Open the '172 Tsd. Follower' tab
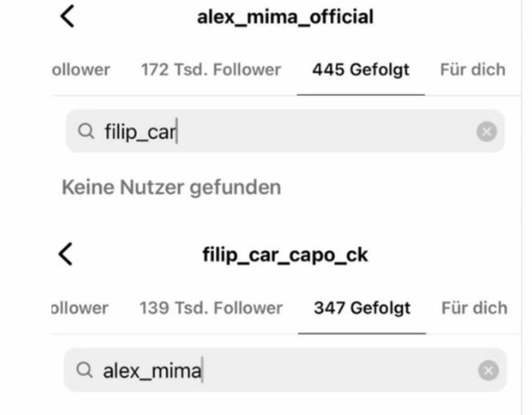532x415 pixels. coord(211,69)
